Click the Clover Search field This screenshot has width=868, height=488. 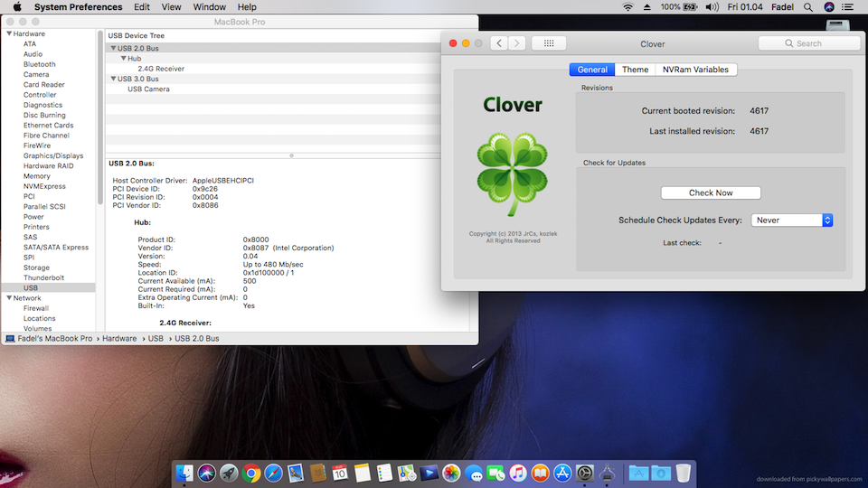809,43
